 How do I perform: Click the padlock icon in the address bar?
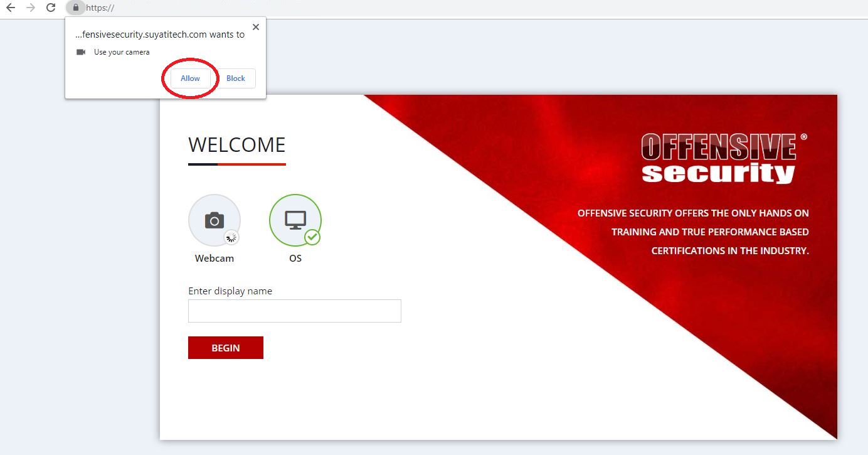tap(75, 8)
